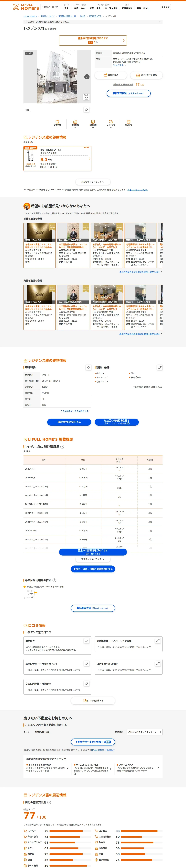Expand 賃貸履歴をすべて見る

point(93,559)
